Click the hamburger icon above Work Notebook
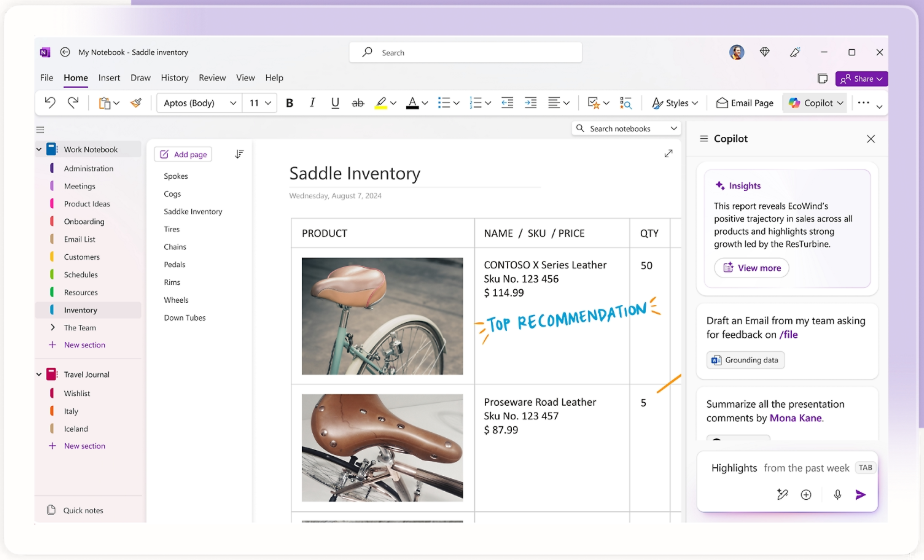924x560 pixels. [x=40, y=129]
